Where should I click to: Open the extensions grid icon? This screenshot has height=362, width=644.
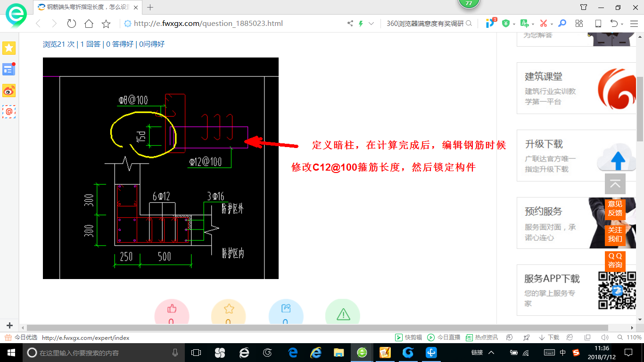(x=579, y=23)
